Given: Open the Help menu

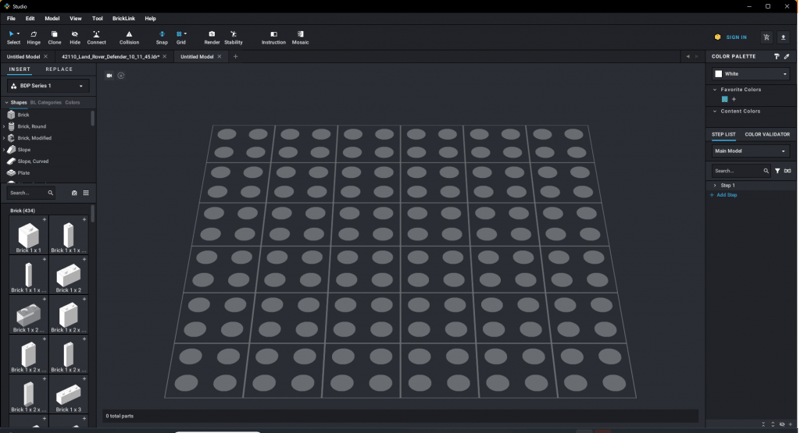Looking at the screenshot, I should click(x=150, y=18).
